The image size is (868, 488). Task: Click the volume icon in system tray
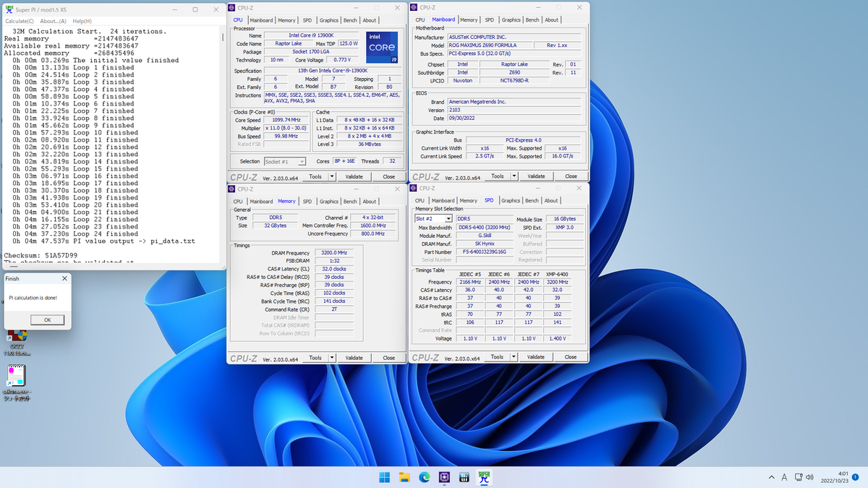point(809,477)
